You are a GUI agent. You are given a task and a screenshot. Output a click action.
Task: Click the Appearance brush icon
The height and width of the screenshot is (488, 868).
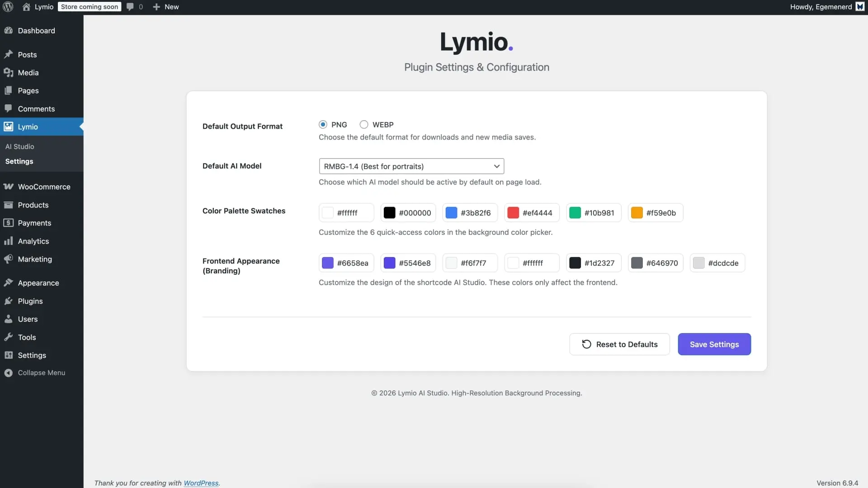(x=8, y=283)
